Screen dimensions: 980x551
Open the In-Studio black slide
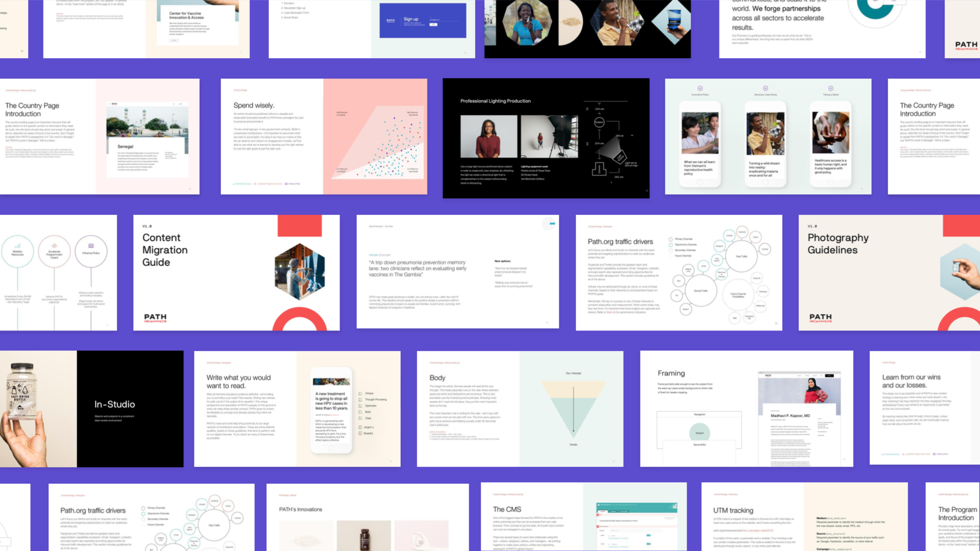click(130, 409)
